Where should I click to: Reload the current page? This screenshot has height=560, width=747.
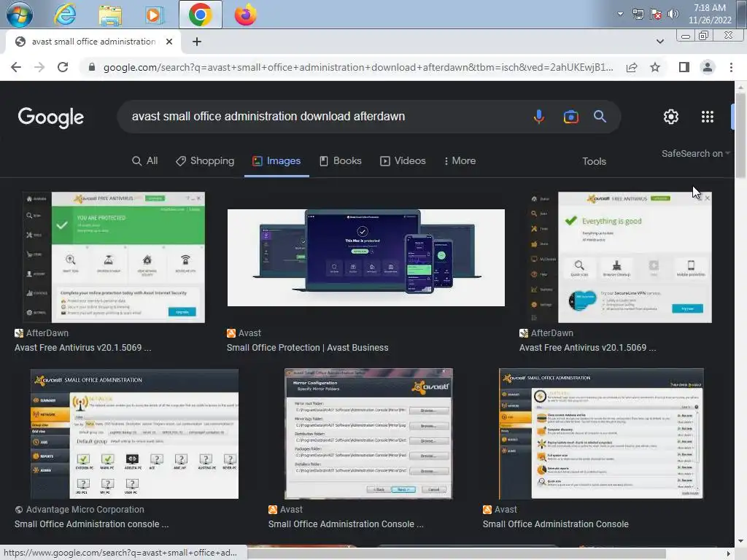tap(63, 67)
